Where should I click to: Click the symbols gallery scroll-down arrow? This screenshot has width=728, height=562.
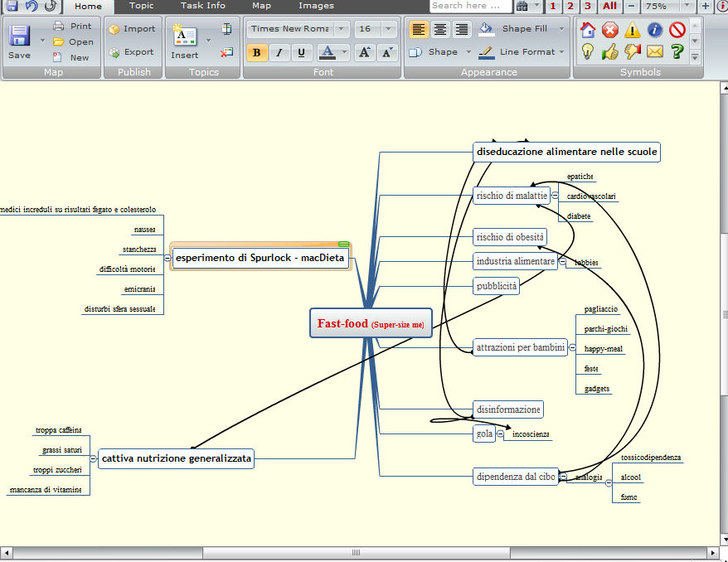click(x=695, y=41)
